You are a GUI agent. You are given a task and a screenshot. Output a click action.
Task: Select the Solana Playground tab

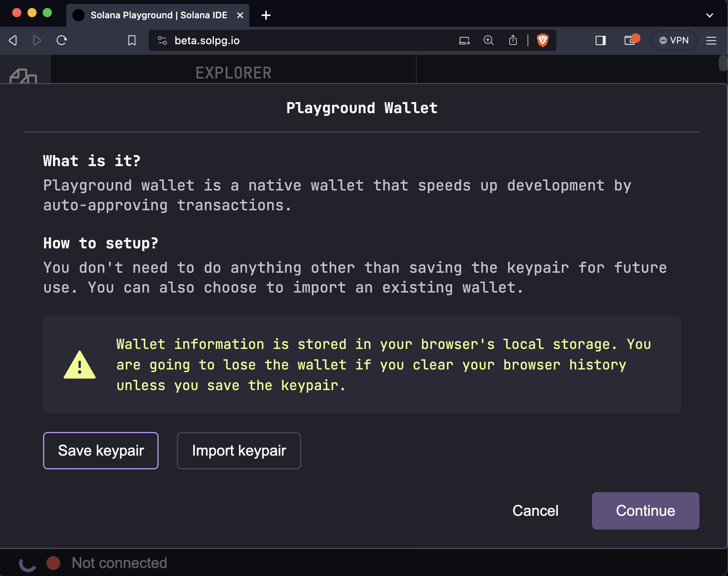(x=158, y=15)
